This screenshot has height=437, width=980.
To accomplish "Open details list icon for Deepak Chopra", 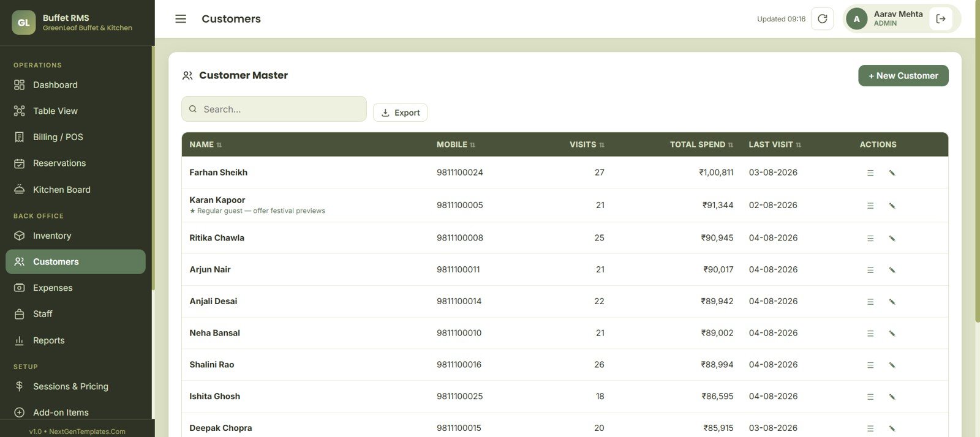I will point(870,428).
